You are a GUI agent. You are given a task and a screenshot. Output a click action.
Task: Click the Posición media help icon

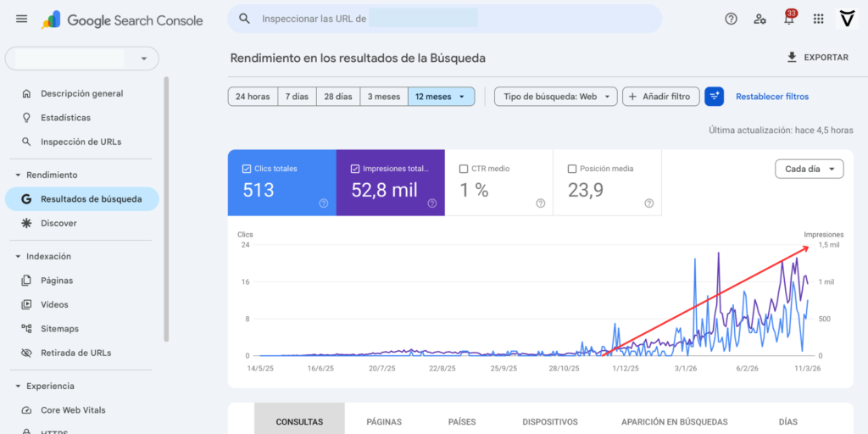649,203
